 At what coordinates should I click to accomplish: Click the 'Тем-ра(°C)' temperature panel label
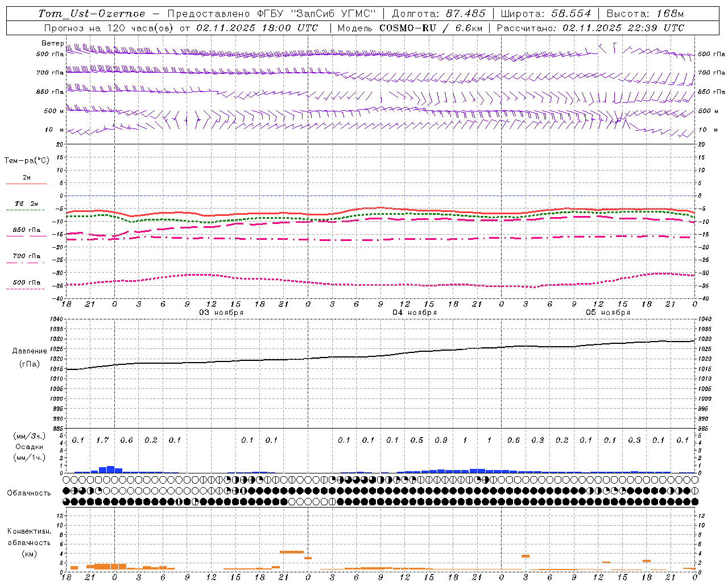click(27, 161)
